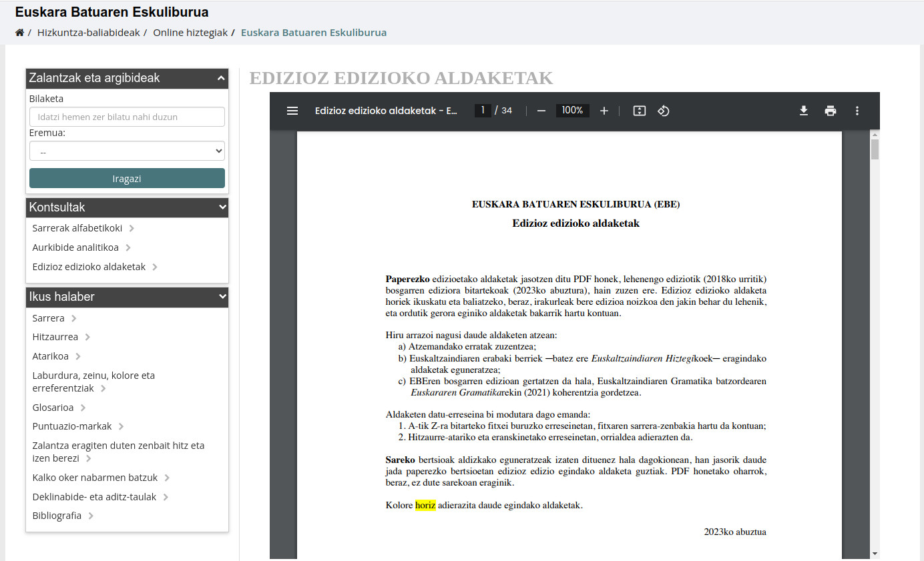The height and width of the screenshot is (561, 924).
Task: Open Sarrerak alfabetikoki link
Action: (77, 228)
